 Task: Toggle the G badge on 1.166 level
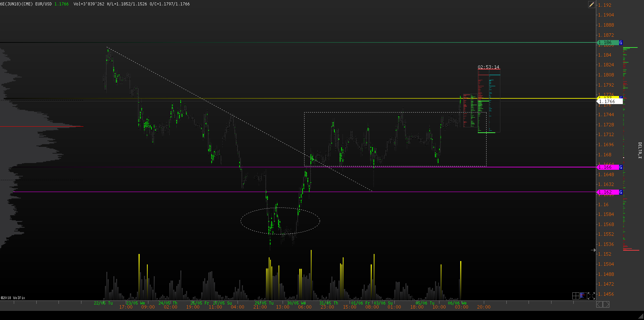621,167
